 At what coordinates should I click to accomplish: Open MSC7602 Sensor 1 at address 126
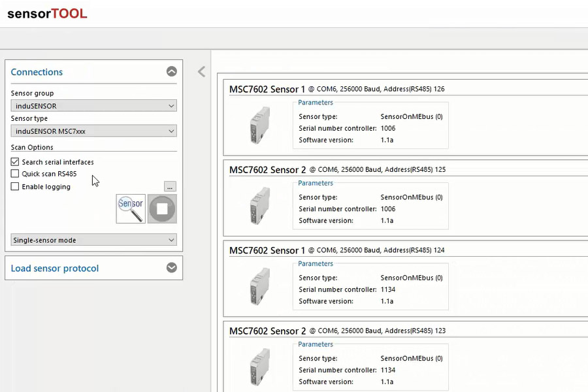(267, 90)
